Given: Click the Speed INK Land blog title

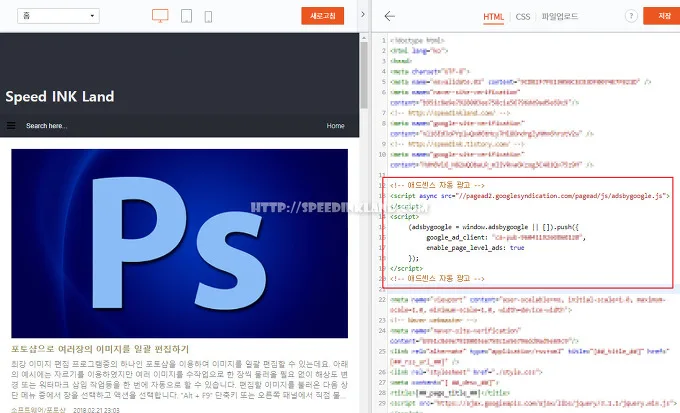Looking at the screenshot, I should coord(60,96).
